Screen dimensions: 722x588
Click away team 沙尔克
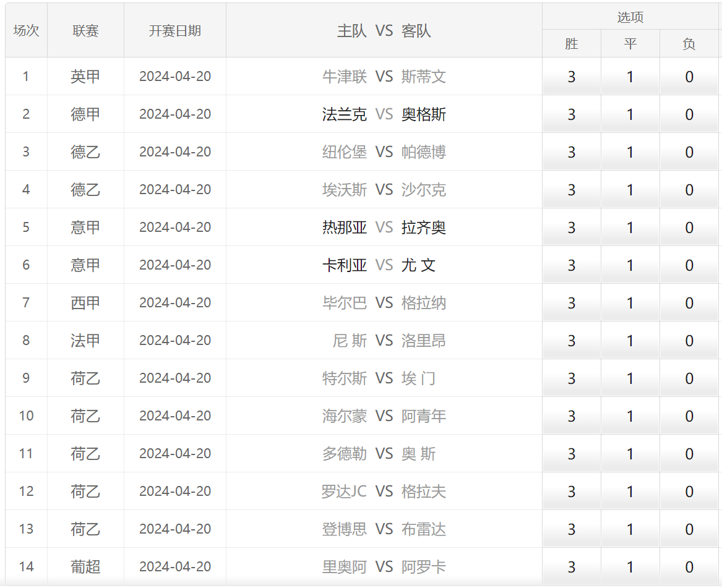point(424,190)
